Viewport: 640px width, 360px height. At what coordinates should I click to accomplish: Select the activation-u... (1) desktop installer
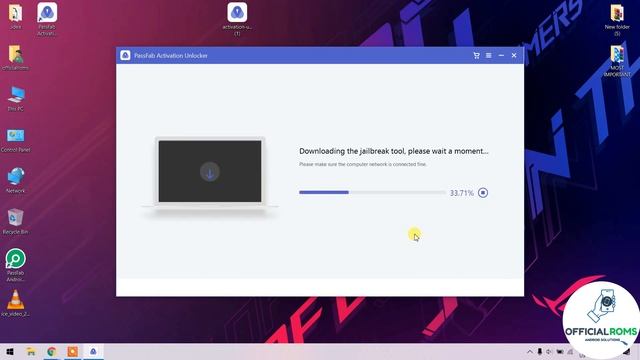(x=237, y=19)
